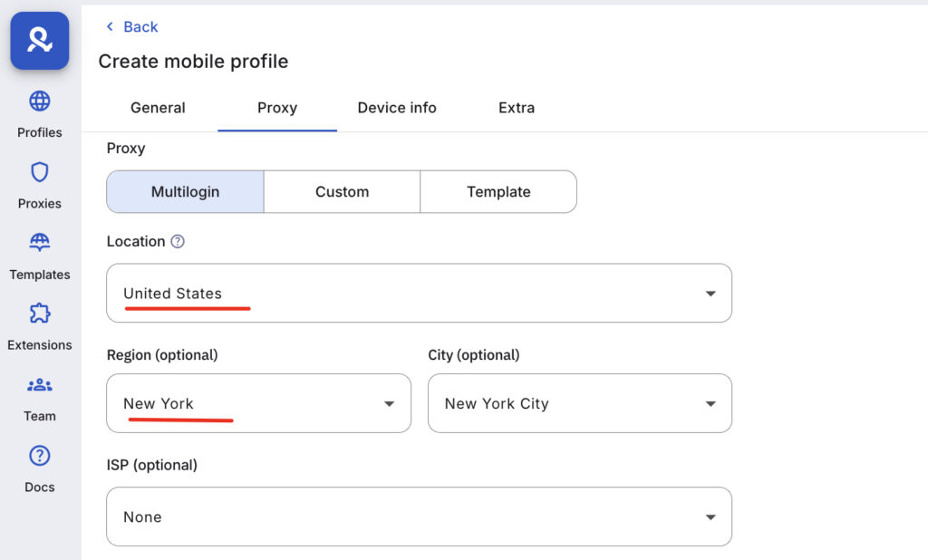Open the Device info tab
Viewport: 928px width, 560px height.
coord(396,108)
